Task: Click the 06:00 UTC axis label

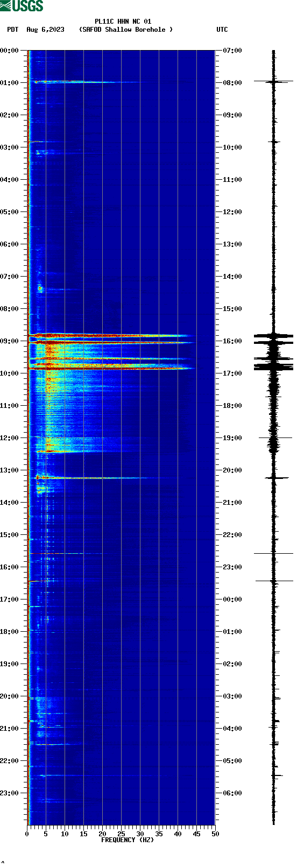Action: (232, 793)
